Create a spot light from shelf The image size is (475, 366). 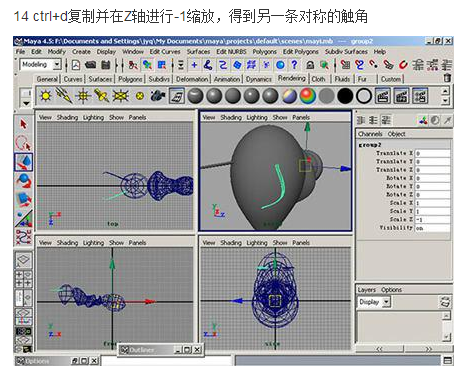(101, 96)
